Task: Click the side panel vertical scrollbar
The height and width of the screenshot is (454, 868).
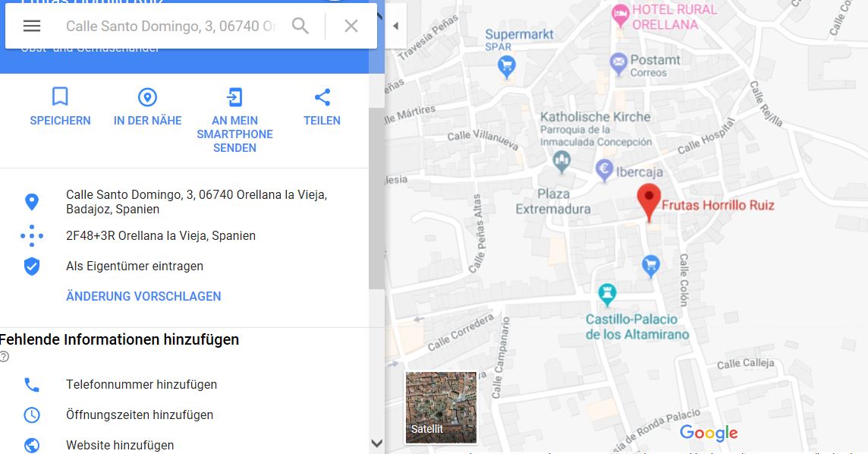Action: [x=377, y=198]
